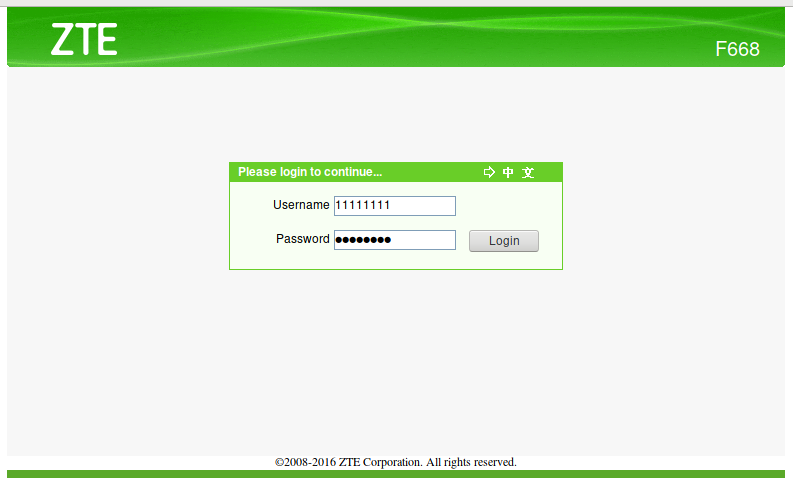The image size is (793, 484).
Task: Focus the Password input field
Action: [394, 240]
